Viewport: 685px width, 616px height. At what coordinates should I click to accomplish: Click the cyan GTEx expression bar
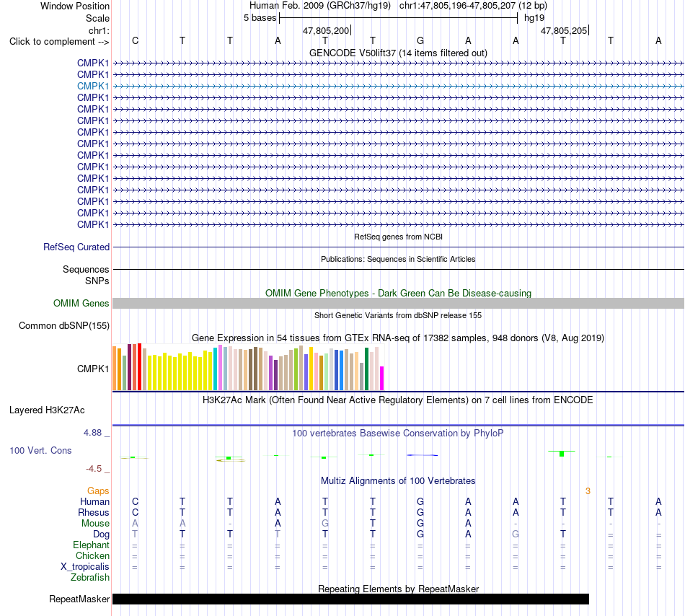pos(216,369)
